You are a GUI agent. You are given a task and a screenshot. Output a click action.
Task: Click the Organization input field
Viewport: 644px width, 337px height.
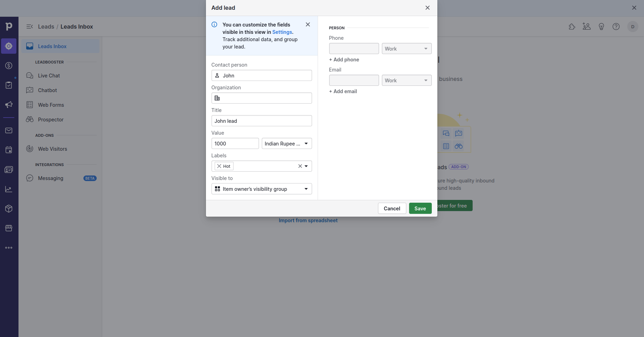pos(265,98)
